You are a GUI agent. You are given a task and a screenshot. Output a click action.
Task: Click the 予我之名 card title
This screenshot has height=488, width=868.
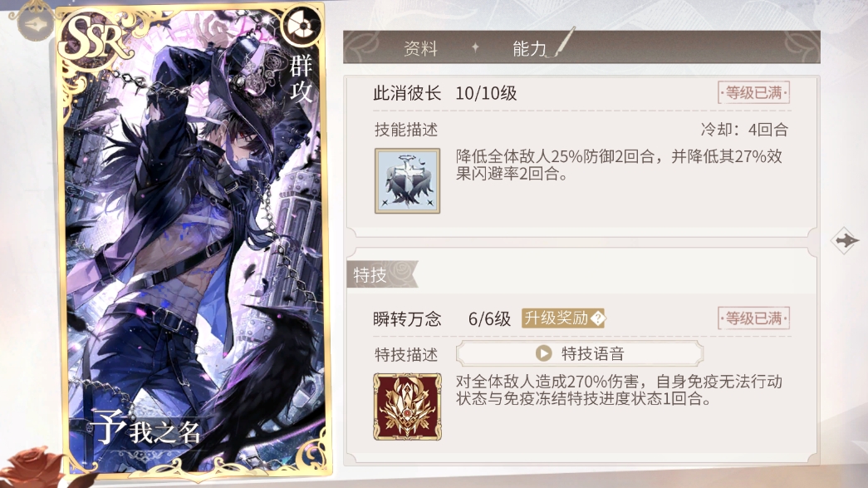pos(145,429)
